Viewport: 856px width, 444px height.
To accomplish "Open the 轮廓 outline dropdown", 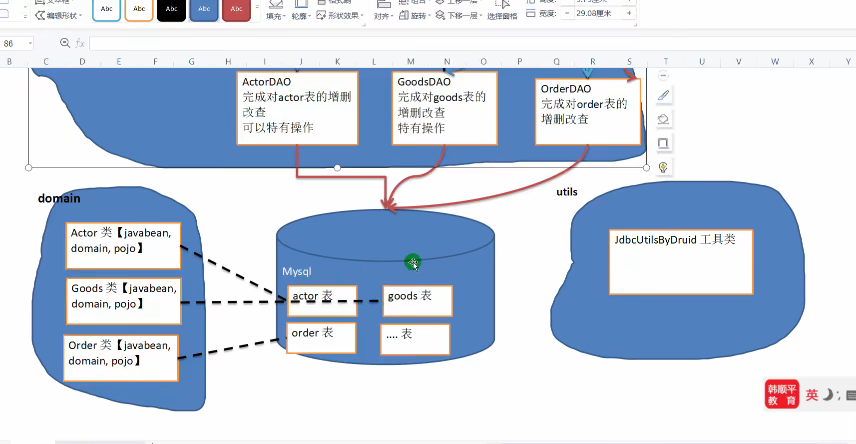I will [x=301, y=16].
